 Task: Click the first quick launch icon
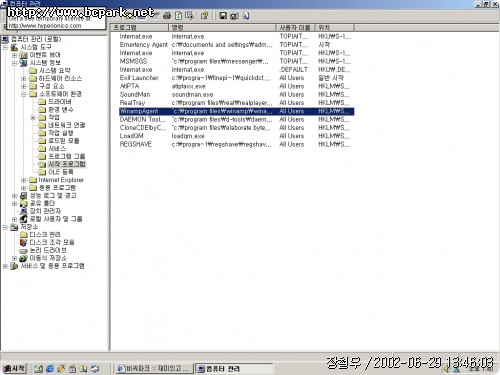click(x=39, y=368)
